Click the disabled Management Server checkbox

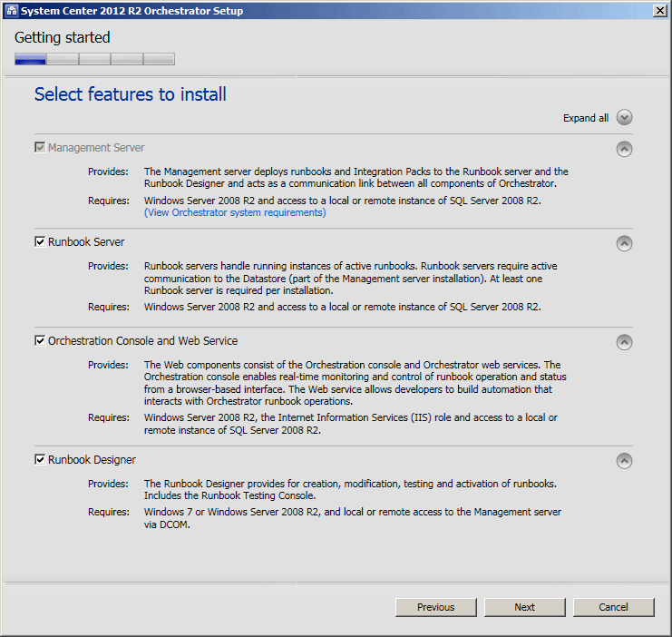point(40,148)
